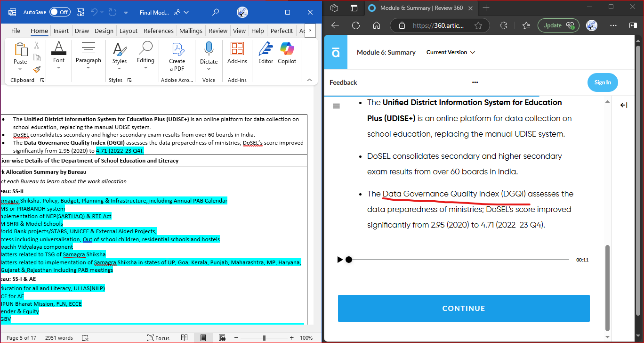Expand the Paste options dropdown arrow
This screenshot has height=343, width=644.
point(20,69)
